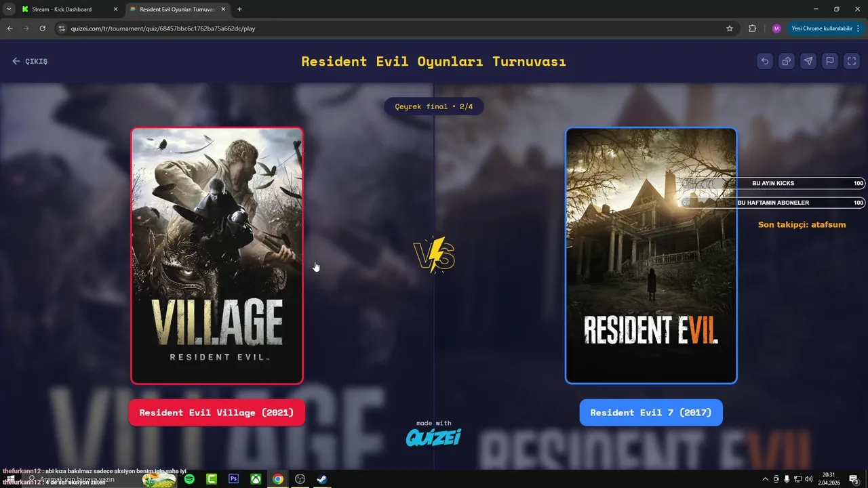Click the microphone tray icon
Viewport: 868px width, 488px height.
click(787, 479)
